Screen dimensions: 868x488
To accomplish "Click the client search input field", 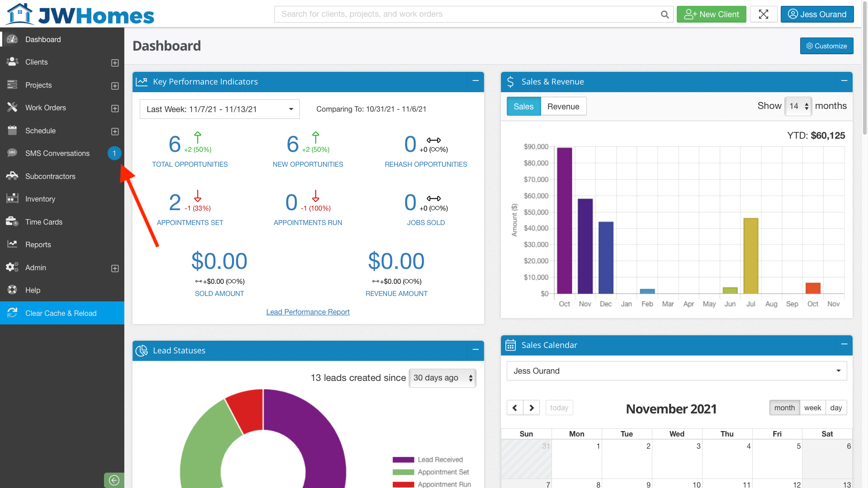I will tap(466, 14).
